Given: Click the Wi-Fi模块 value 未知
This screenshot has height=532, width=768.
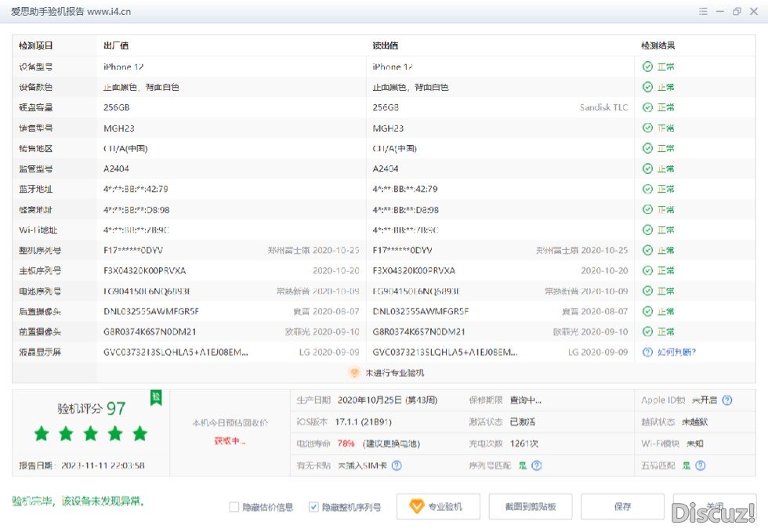Looking at the screenshot, I should 695,443.
